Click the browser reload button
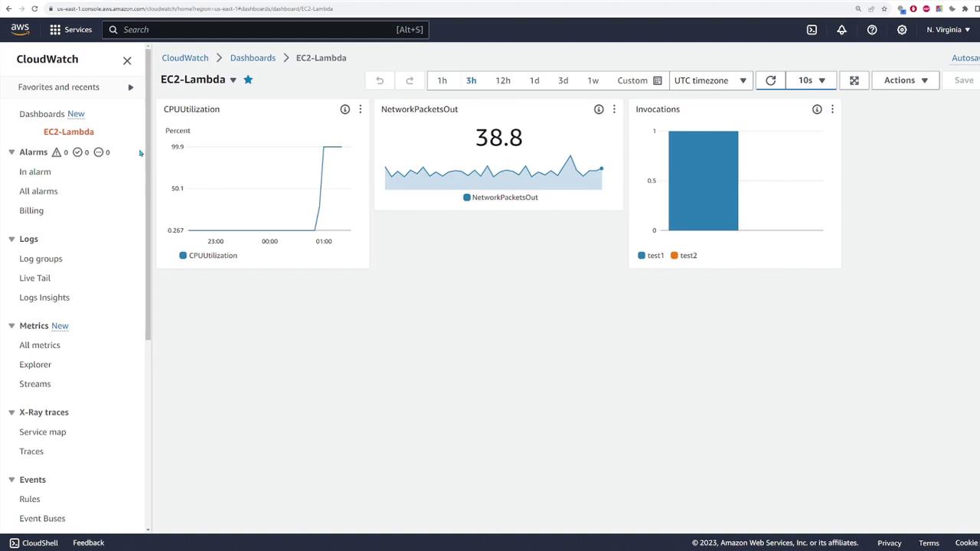The height and width of the screenshot is (551, 980). 34,8
